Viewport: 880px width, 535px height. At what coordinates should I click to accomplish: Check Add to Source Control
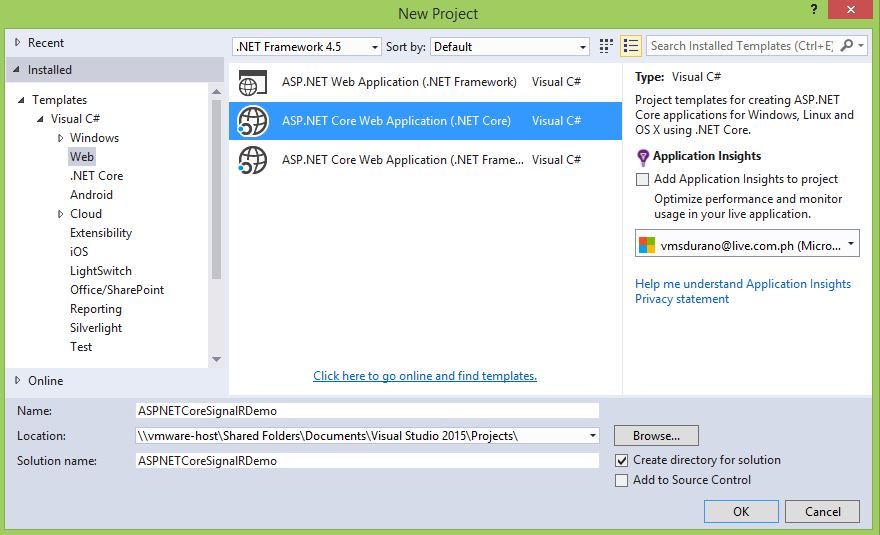coord(621,481)
